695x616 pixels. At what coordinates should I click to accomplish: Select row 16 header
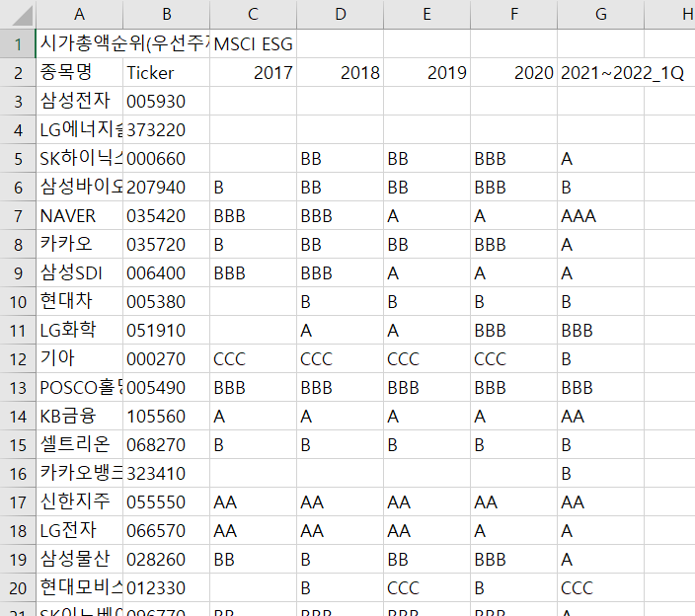pos(18,473)
